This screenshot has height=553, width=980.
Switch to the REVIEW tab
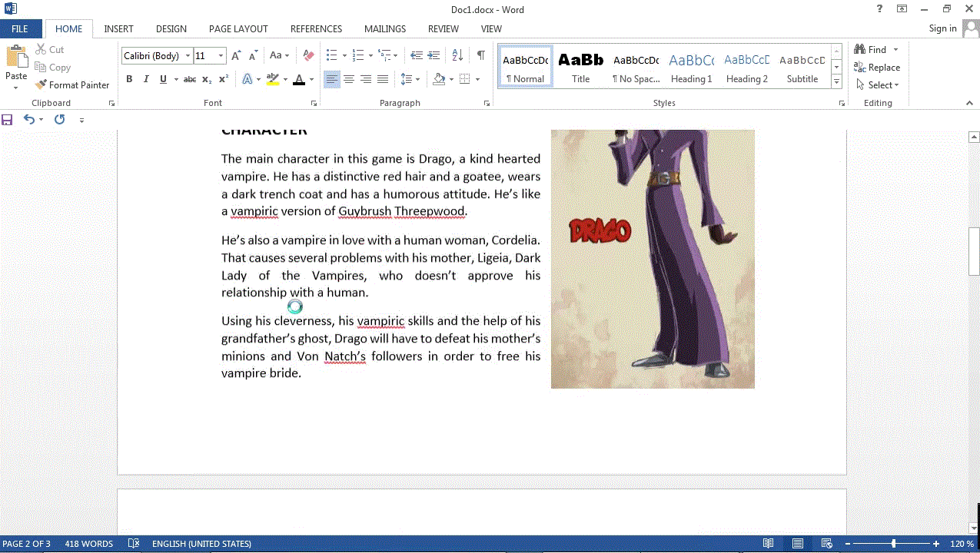[x=443, y=29]
